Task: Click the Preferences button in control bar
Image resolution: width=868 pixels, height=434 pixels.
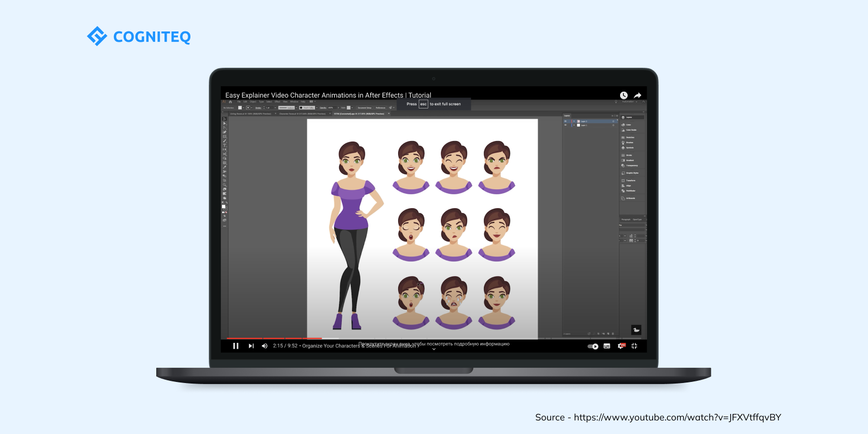Action: [380, 107]
